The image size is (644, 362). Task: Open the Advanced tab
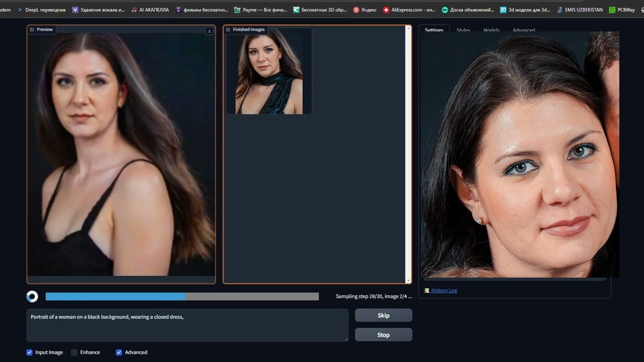coord(524,30)
